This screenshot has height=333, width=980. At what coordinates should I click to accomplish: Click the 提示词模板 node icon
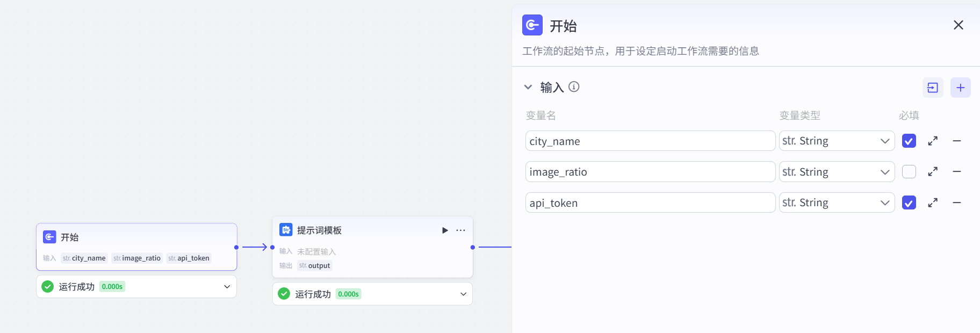tap(286, 230)
